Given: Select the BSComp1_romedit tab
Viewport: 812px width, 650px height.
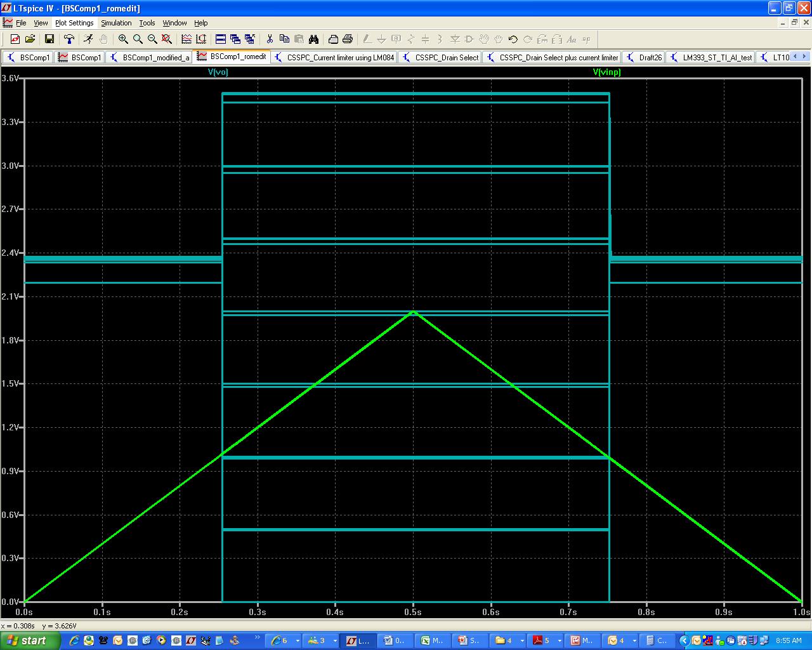Looking at the screenshot, I should 232,56.
